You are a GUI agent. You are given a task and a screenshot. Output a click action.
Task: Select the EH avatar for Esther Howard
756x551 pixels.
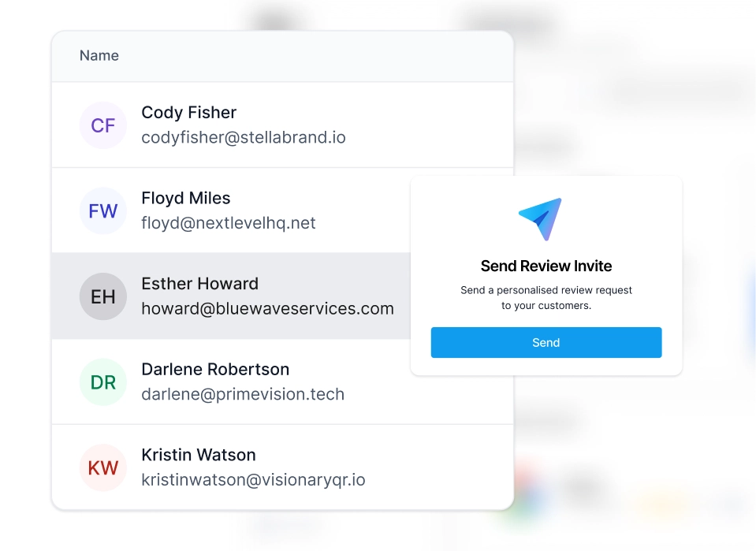103,296
